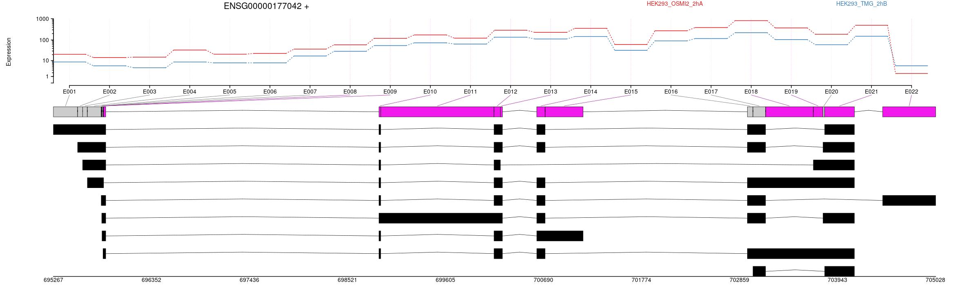Click the exon label E007
Image resolution: width=980 pixels, height=286 pixels.
click(310, 92)
